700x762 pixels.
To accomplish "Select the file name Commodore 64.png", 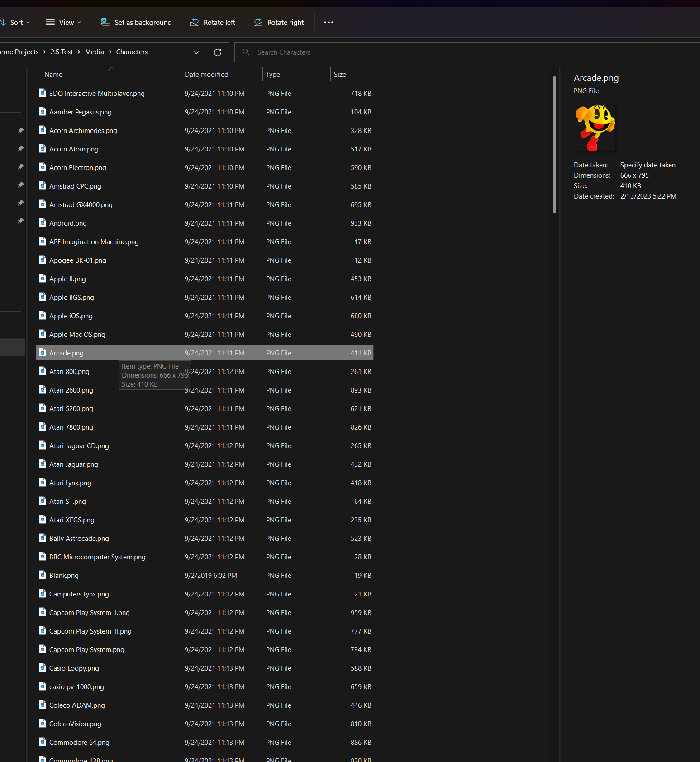I will pos(79,743).
